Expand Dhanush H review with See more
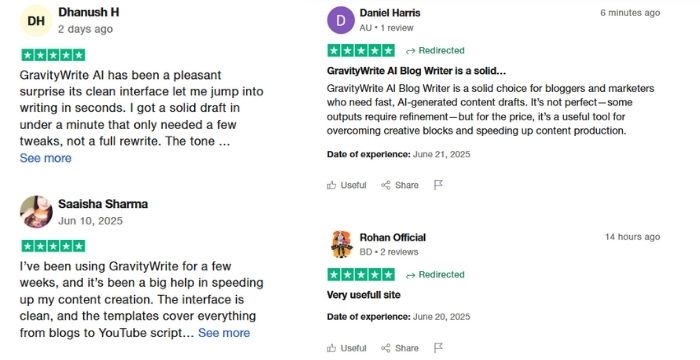Viewport: 700px width, 360px height. (46, 158)
